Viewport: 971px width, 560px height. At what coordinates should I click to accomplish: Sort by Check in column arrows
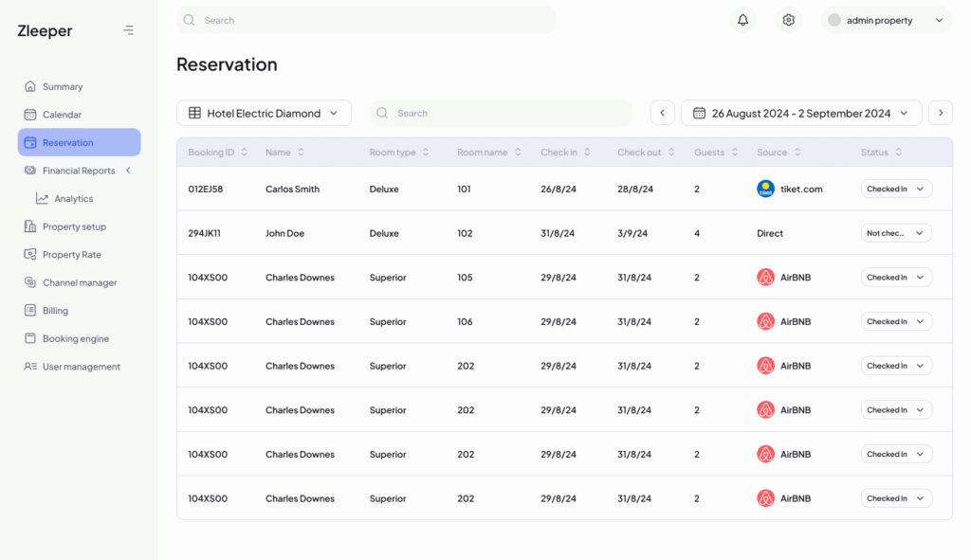(588, 153)
